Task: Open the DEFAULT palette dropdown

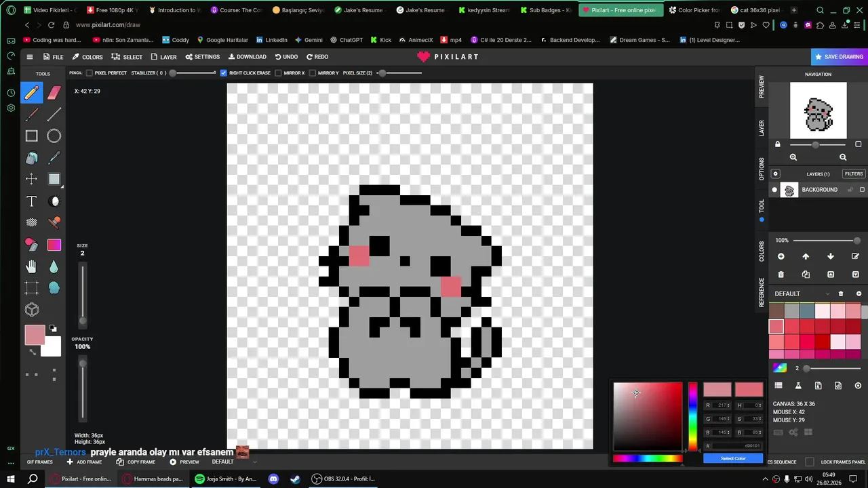Action: 803,293
